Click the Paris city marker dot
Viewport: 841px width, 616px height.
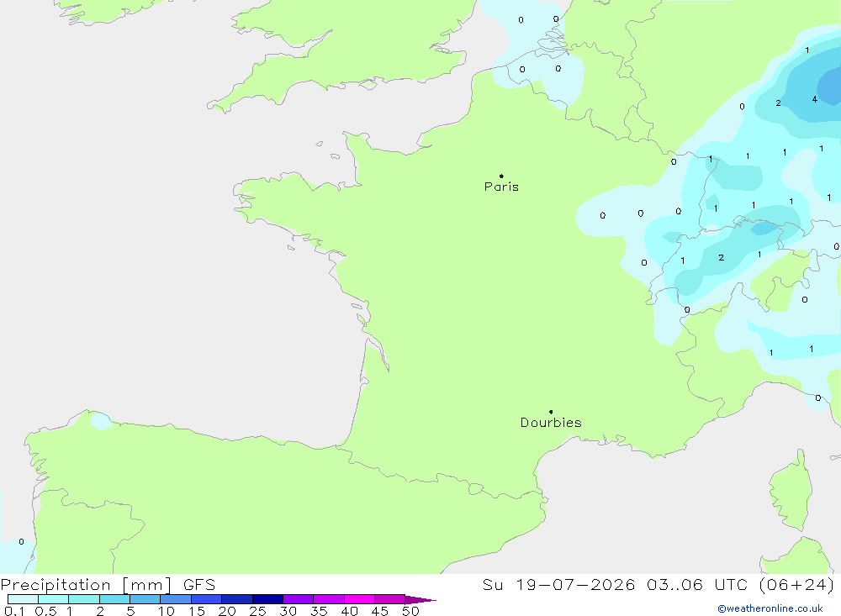tap(501, 176)
